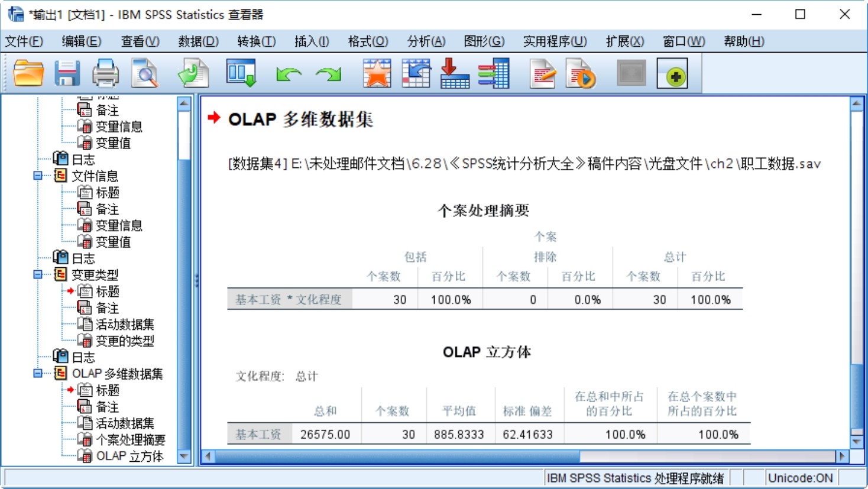Open the 数据(D) menu
Viewport: 868px width, 489px height.
199,41
